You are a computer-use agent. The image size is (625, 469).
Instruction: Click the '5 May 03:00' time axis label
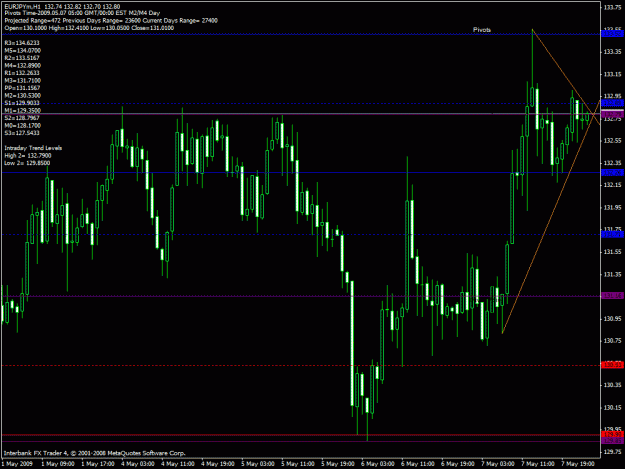click(x=258, y=464)
